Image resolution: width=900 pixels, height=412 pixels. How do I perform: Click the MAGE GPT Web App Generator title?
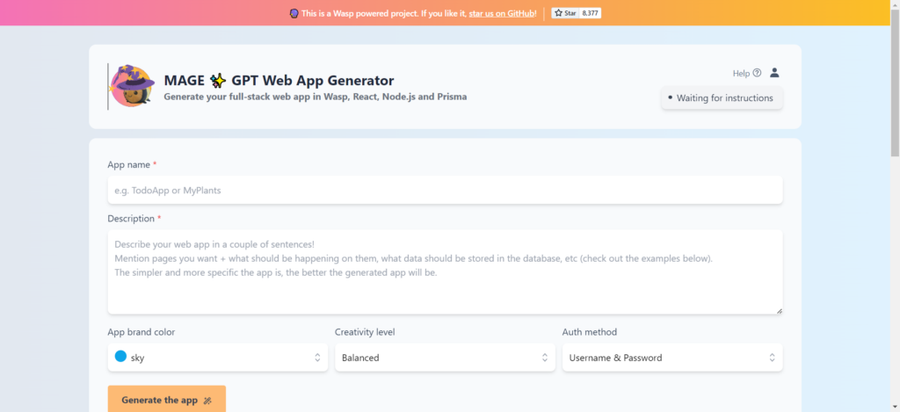[x=279, y=80]
